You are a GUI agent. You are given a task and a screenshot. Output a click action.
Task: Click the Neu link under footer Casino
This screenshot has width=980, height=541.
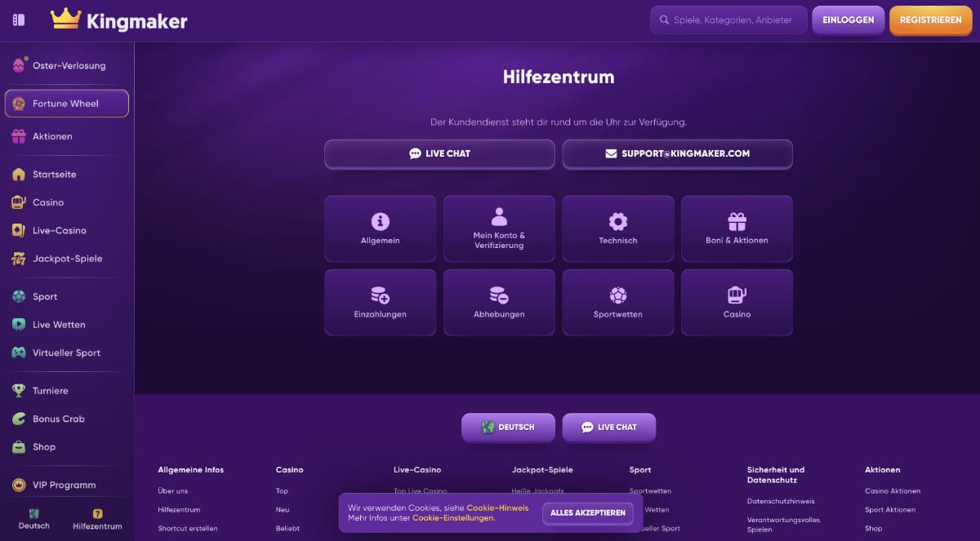click(283, 510)
